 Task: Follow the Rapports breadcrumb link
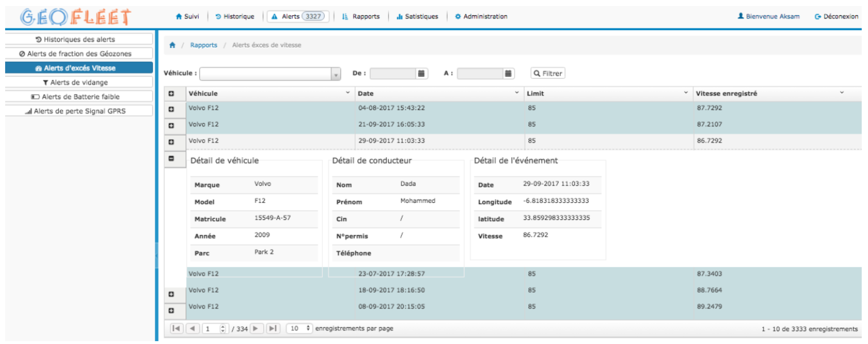(204, 45)
